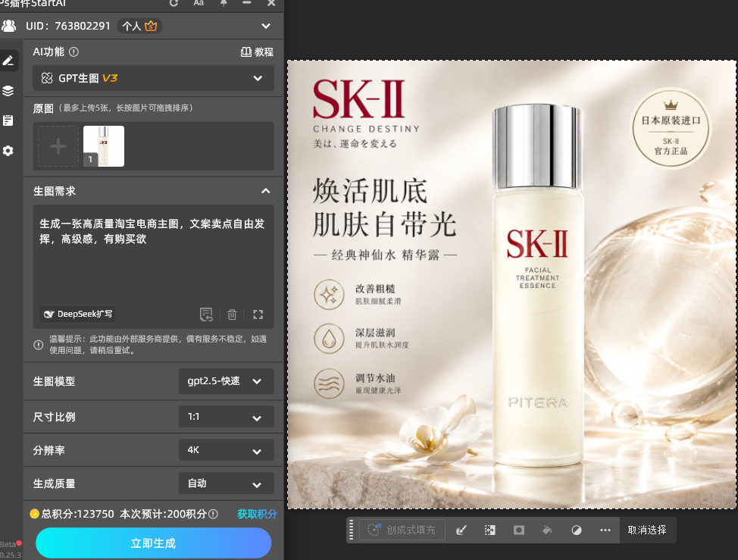Click the 创成式填充 generative fill button
The height and width of the screenshot is (560, 738).
point(402,530)
